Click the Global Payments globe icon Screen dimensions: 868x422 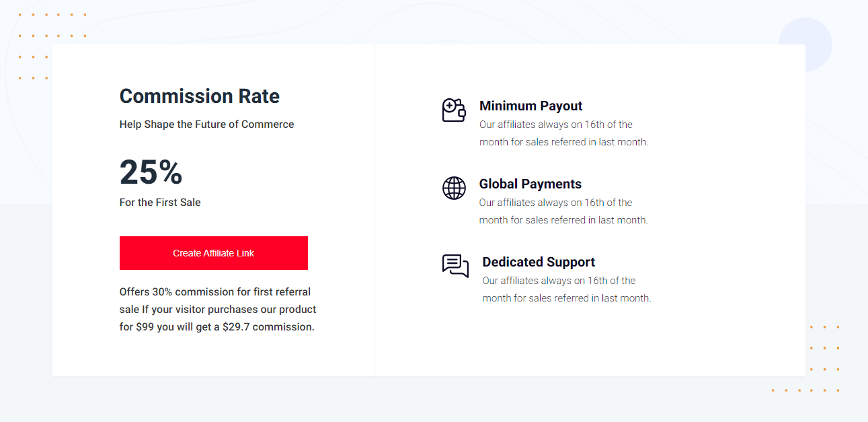pyautogui.click(x=454, y=188)
